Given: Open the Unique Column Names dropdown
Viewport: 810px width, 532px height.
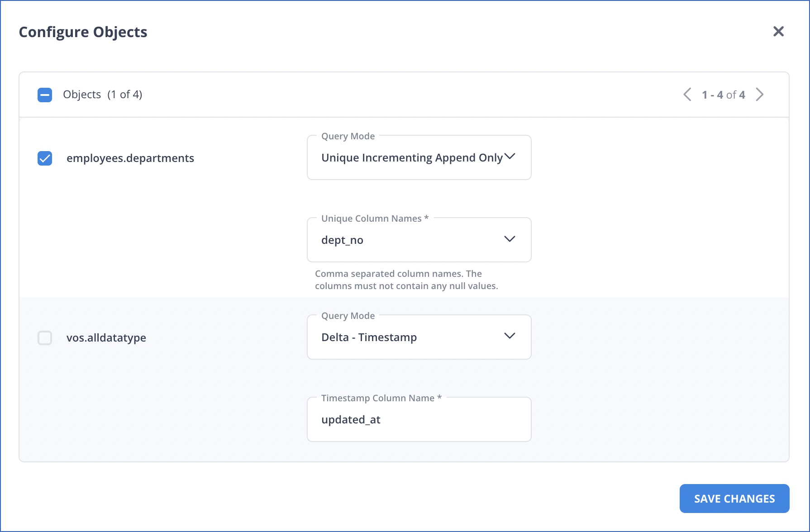Looking at the screenshot, I should 419,239.
